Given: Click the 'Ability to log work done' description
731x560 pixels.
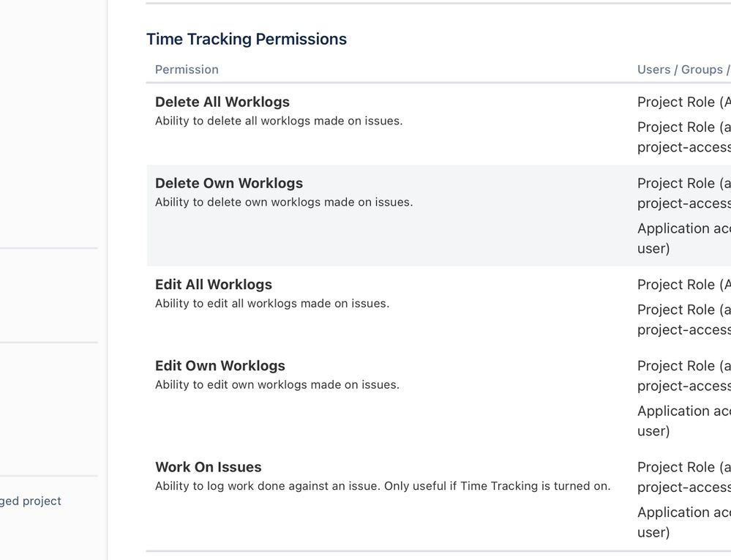Looking at the screenshot, I should pyautogui.click(x=383, y=486).
